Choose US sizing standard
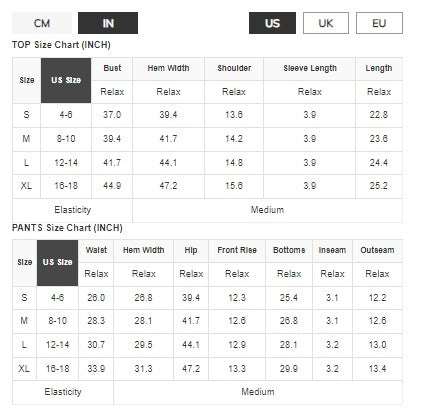The width and height of the screenshot is (422, 415). coord(272,23)
